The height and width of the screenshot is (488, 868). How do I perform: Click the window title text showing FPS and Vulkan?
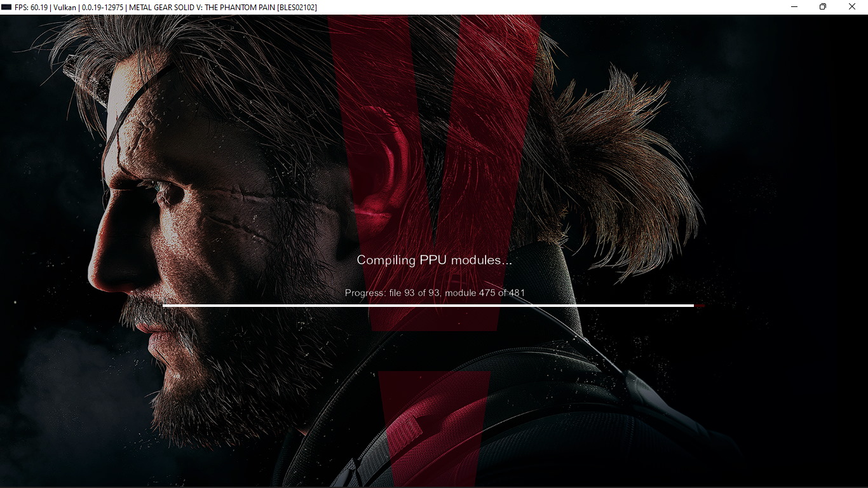[166, 7]
